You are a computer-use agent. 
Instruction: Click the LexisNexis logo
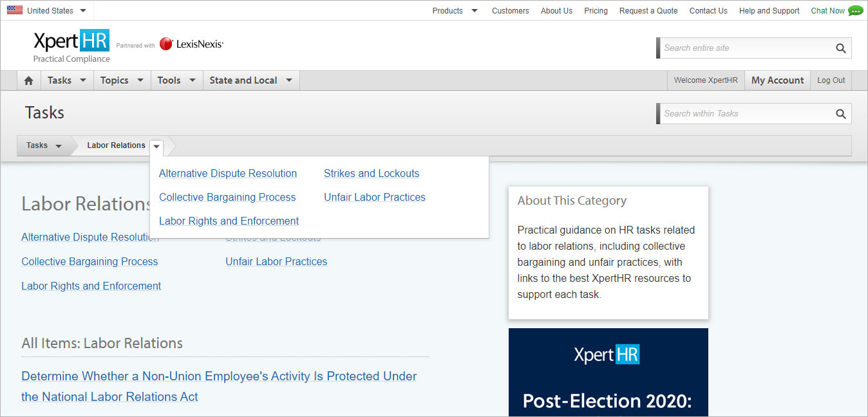191,44
